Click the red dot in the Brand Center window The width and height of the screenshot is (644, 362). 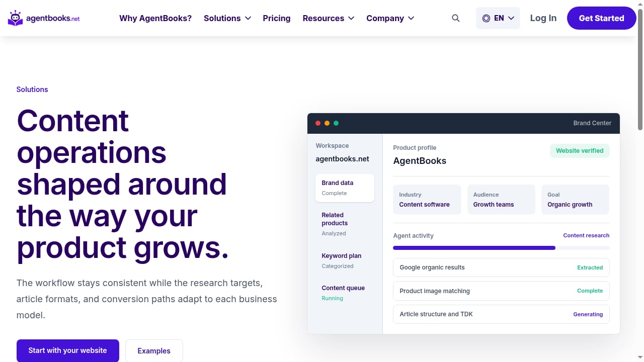tap(318, 123)
